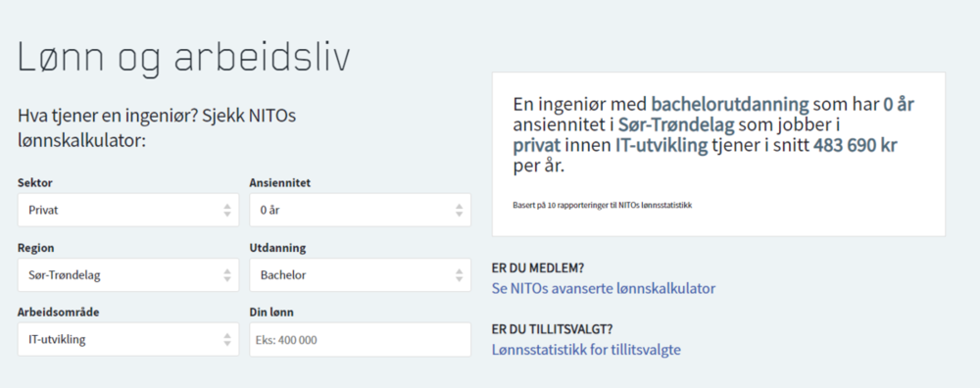980x388 pixels.
Task: Open Lønnsstatistikk for tillitsvalgte link
Action: coord(586,350)
